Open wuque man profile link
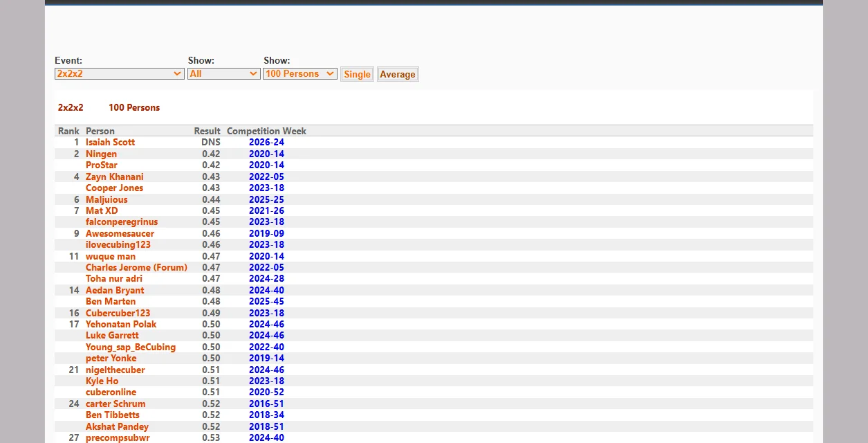Image resolution: width=868 pixels, height=443 pixels. (x=111, y=256)
